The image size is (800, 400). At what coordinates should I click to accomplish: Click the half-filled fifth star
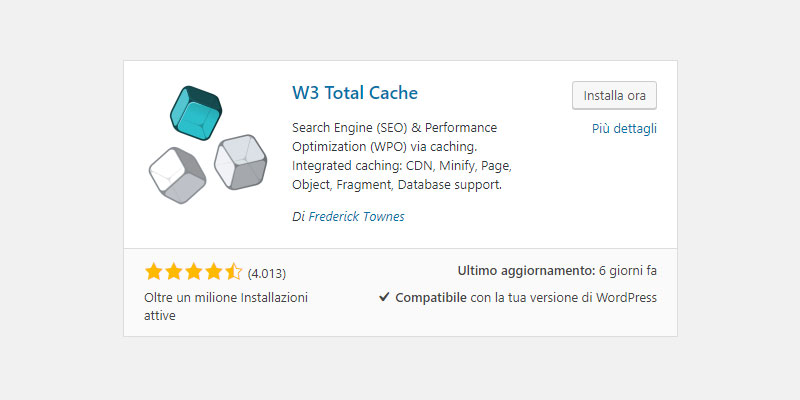coord(233,272)
